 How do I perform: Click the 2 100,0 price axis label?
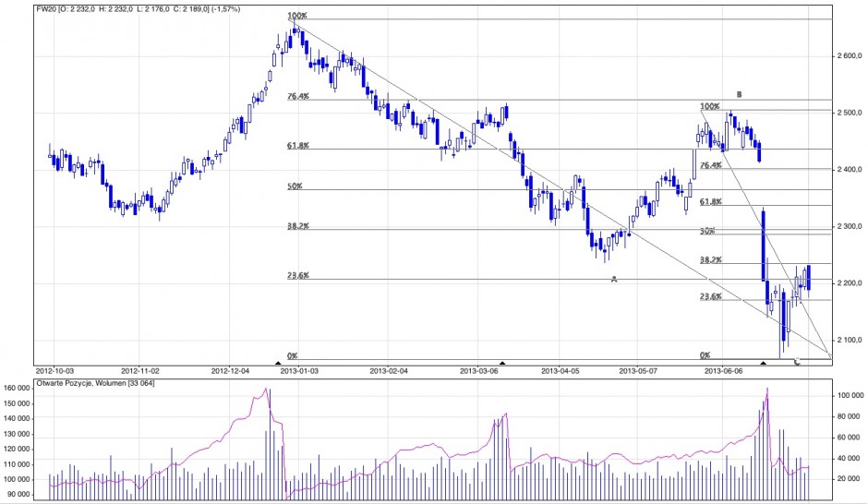849,340
